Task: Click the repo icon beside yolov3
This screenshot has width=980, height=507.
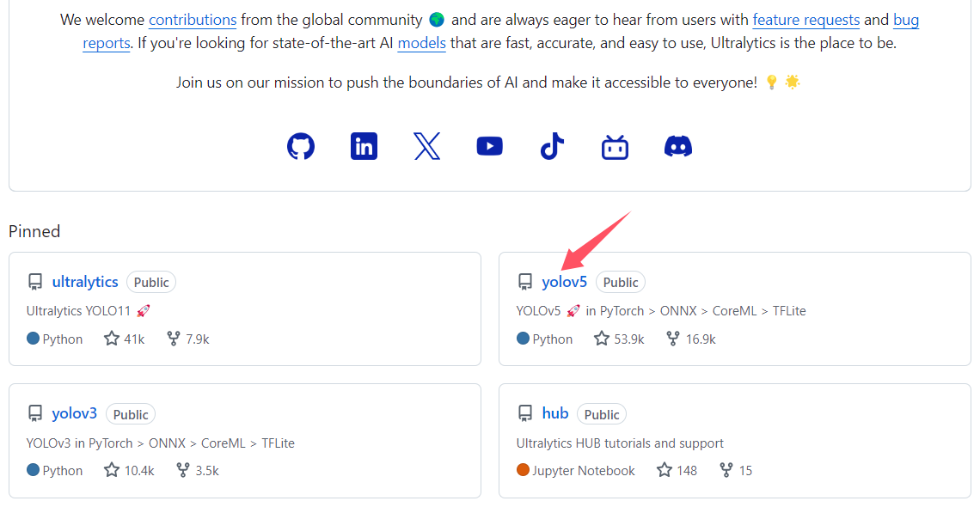Action: [35, 414]
